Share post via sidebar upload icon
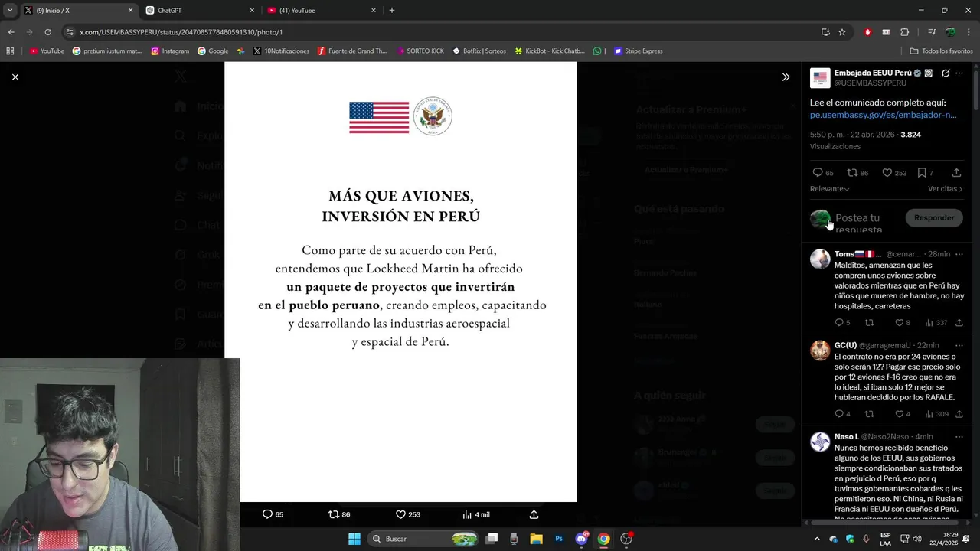Screen dimensions: 980x551 click(x=956, y=173)
